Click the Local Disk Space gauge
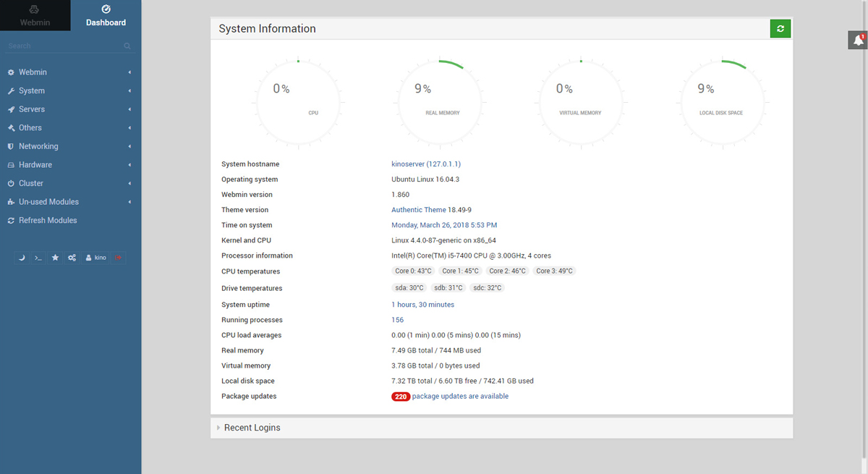This screenshot has width=868, height=474. tap(723, 101)
